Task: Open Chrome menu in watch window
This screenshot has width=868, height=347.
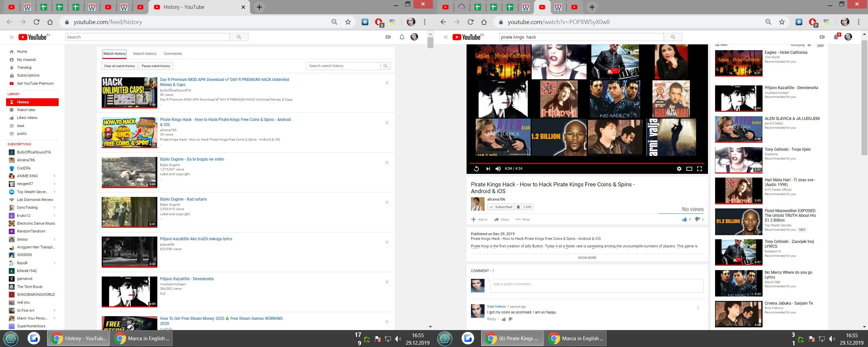Action: pyautogui.click(x=859, y=22)
